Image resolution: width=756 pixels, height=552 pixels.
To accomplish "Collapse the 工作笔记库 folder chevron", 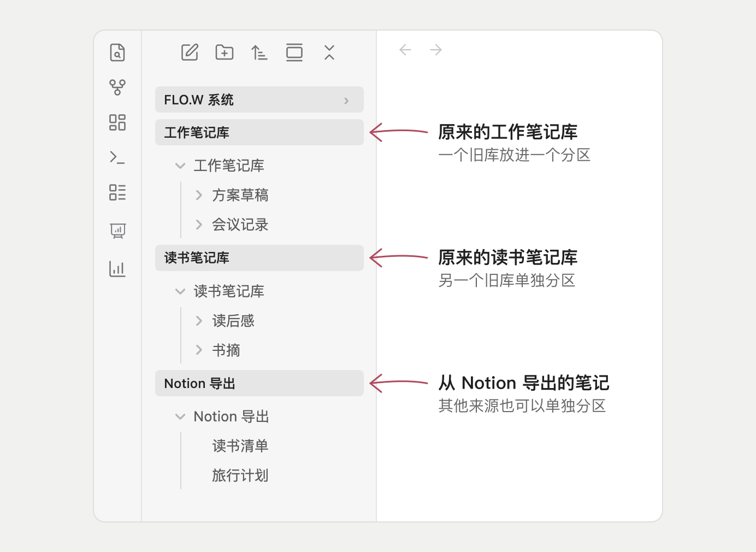I will [x=180, y=166].
